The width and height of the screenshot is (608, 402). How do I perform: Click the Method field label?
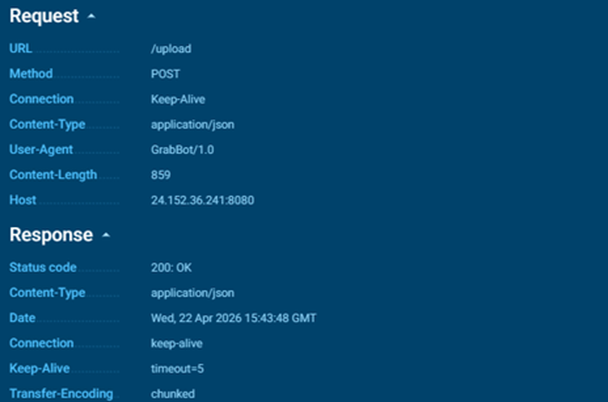pyautogui.click(x=31, y=74)
